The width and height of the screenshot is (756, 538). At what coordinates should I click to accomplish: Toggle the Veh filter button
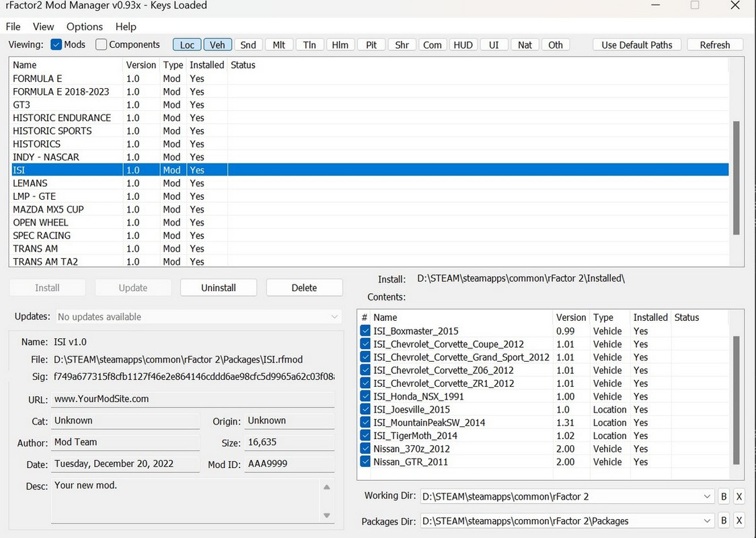(217, 45)
